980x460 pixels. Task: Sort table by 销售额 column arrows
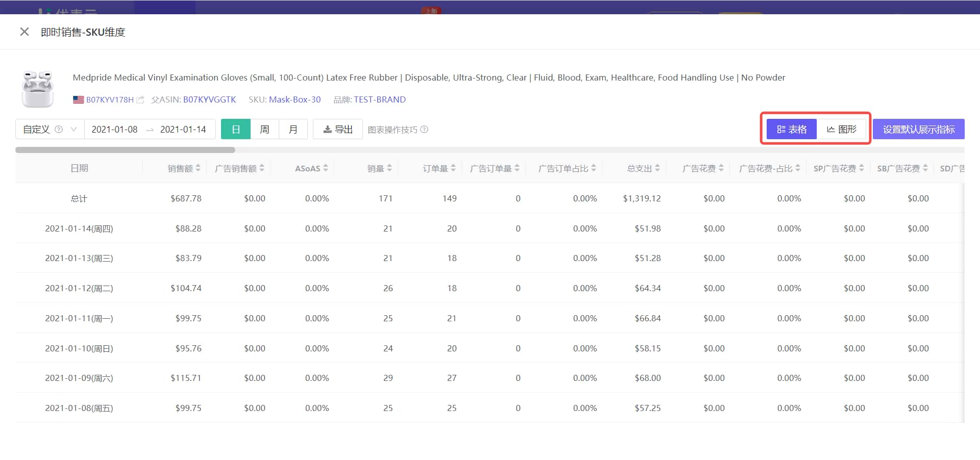pyautogui.click(x=198, y=168)
